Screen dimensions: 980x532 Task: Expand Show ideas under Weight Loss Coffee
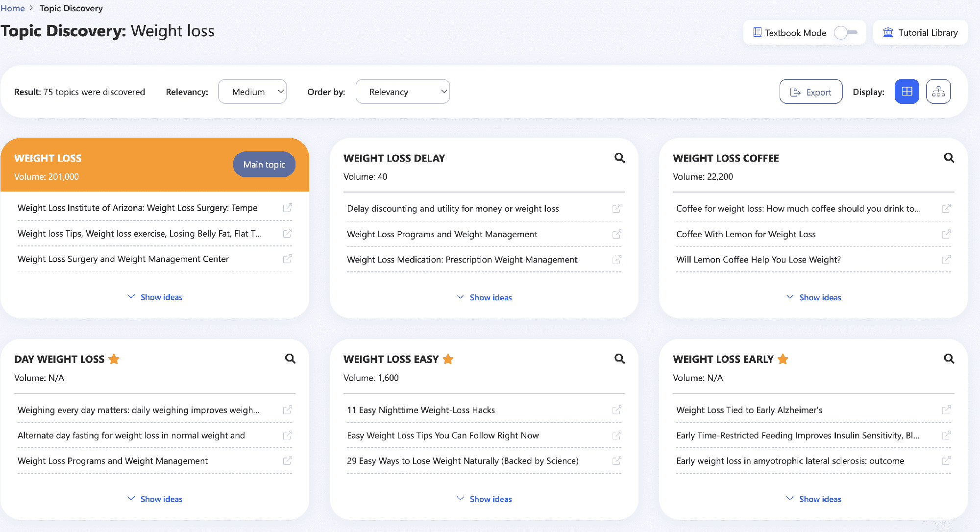click(813, 297)
